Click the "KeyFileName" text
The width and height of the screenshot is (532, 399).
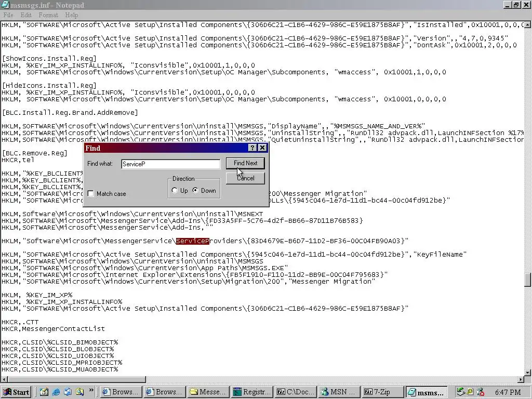tap(440, 255)
